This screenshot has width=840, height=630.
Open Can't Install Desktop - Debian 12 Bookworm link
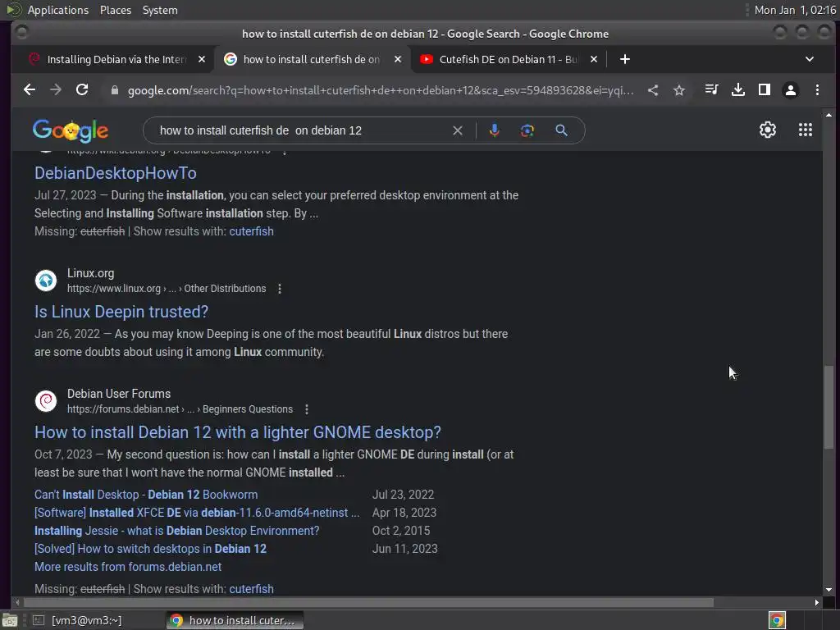(146, 495)
